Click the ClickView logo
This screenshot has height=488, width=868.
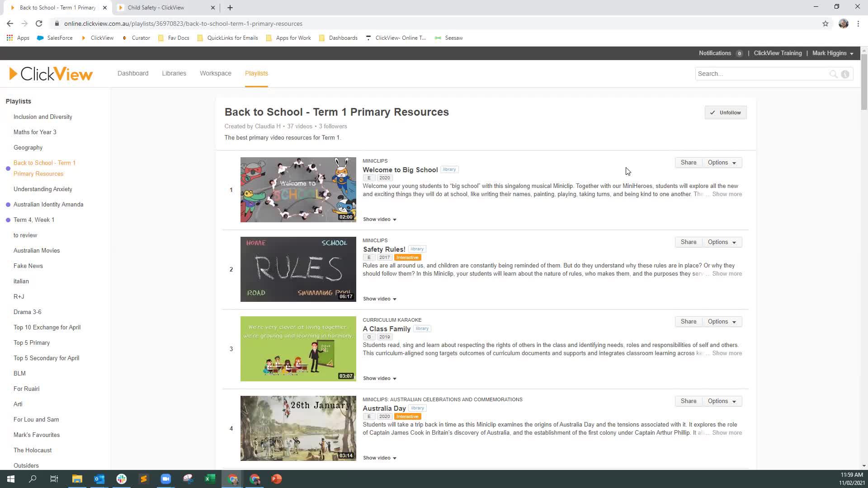pos(51,74)
